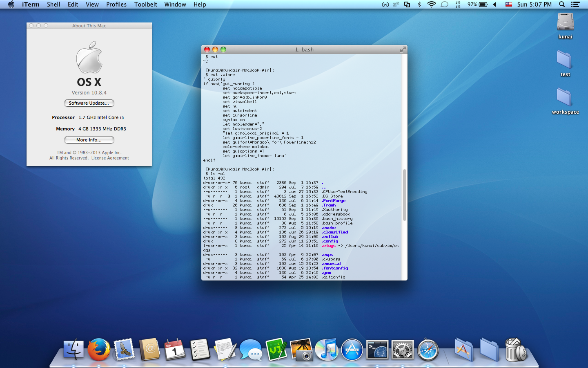The height and width of the screenshot is (368, 588).
Task: Click the iTerm window vertical scrollbar
Action: pos(405,195)
